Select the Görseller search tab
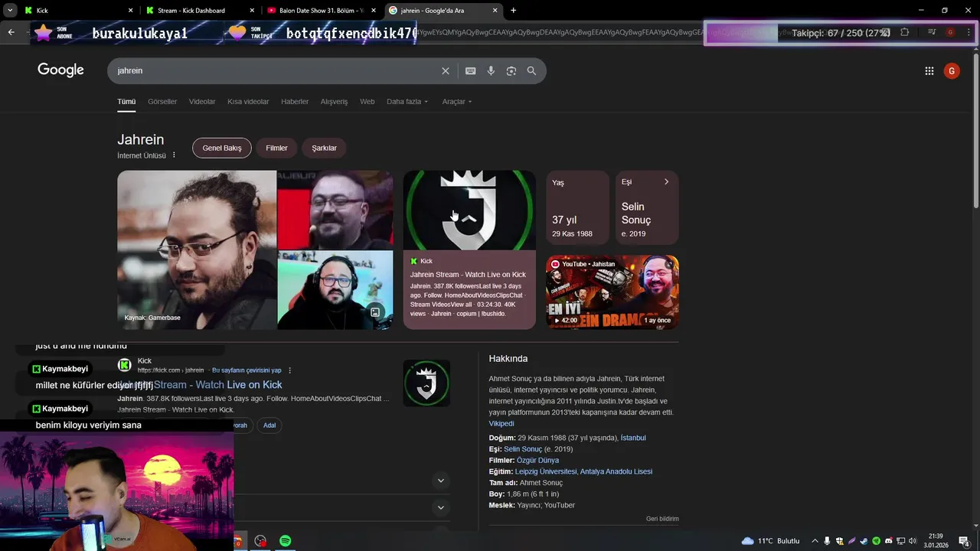 coord(162,102)
